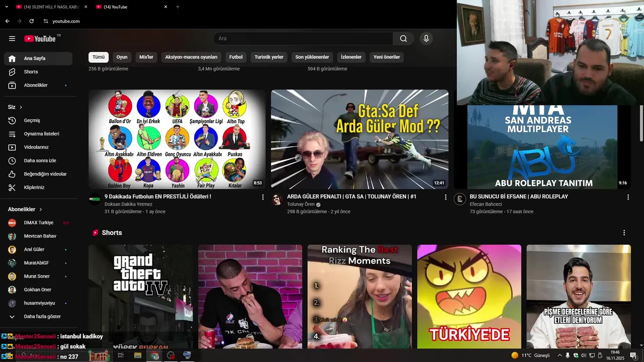
Task: Open Videolarınız in the sidebar
Action: (x=38, y=147)
